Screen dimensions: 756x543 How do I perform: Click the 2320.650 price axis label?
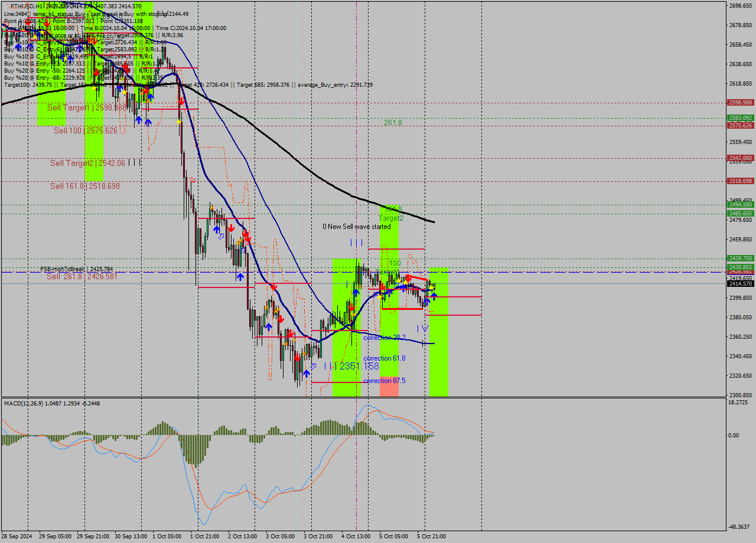pyautogui.click(x=741, y=375)
